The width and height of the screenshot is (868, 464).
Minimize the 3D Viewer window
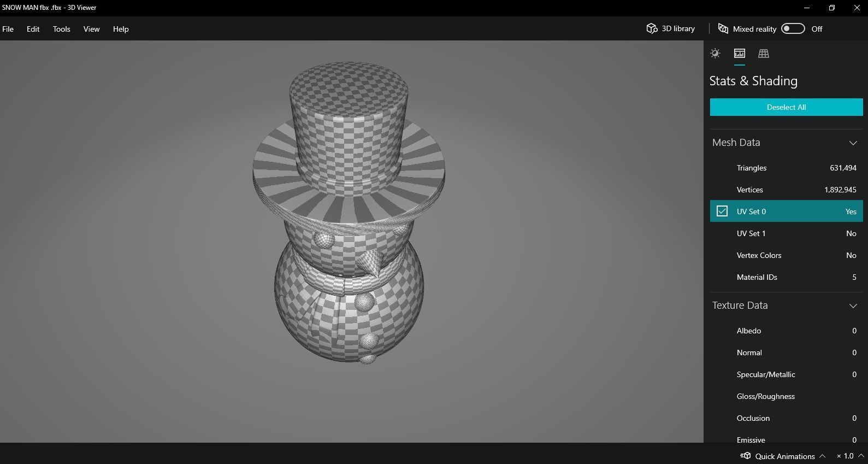(807, 8)
